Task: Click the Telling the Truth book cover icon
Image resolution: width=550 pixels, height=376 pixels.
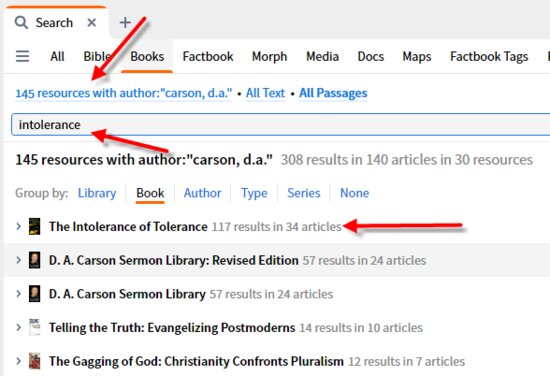Action: click(x=34, y=328)
